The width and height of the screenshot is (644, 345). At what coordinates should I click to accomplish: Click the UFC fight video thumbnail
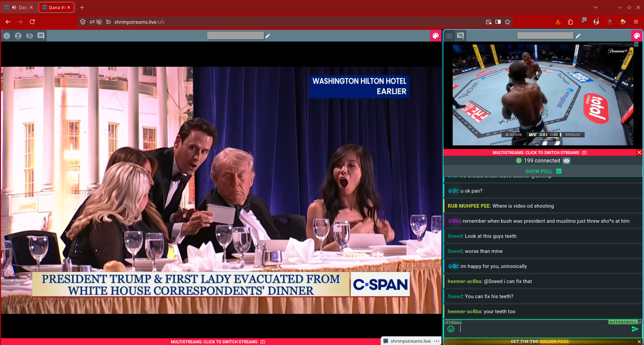coord(543,95)
